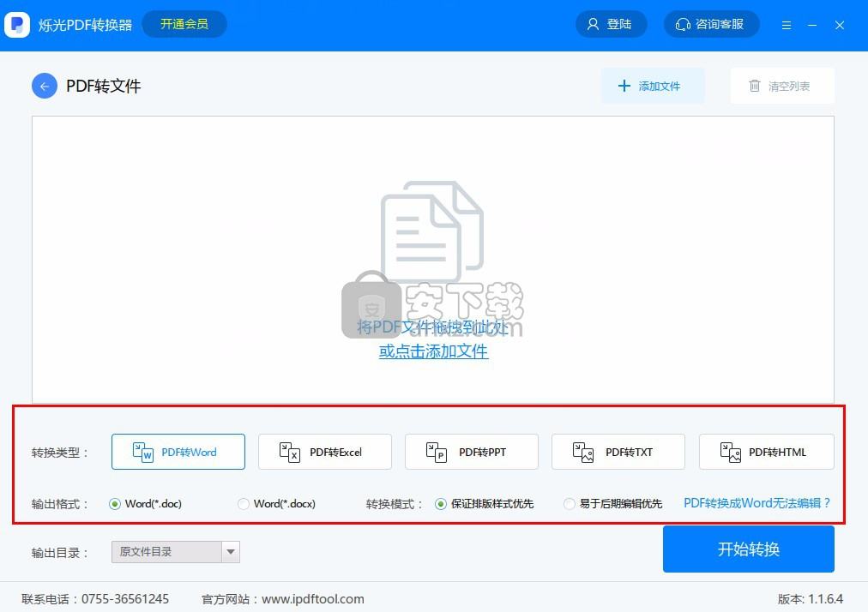Click the app logo icon in title bar
Viewport: 868px width, 612px height.
click(x=17, y=25)
